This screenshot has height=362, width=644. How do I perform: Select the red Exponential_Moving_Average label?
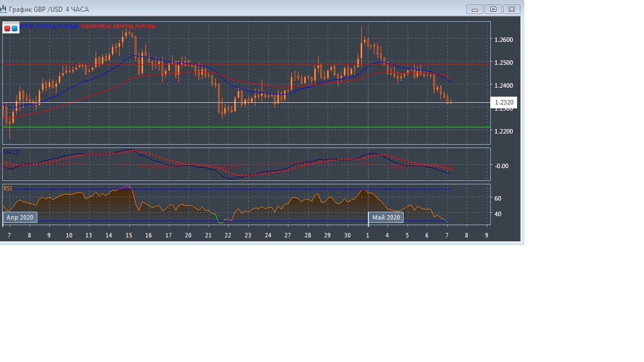tap(119, 26)
